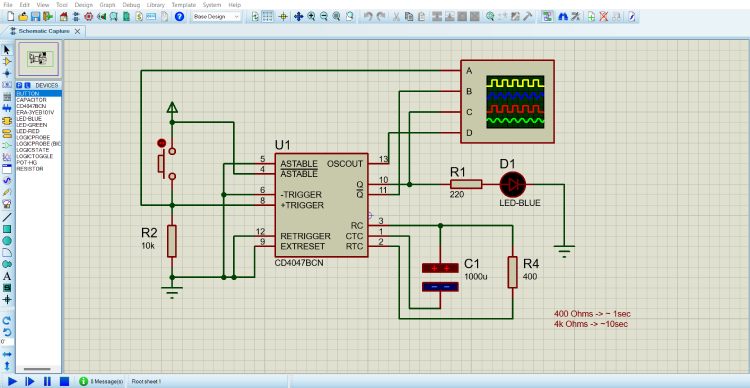This screenshot has height=388, width=750.
Task: Toggle the grid display toolbar button
Action: 268,16
